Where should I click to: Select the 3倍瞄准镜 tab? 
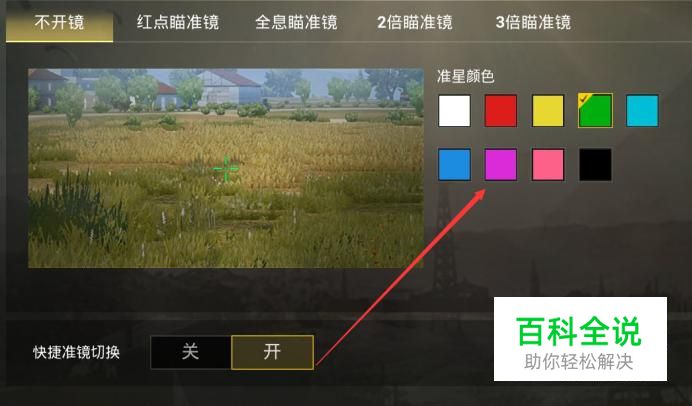pyautogui.click(x=533, y=22)
